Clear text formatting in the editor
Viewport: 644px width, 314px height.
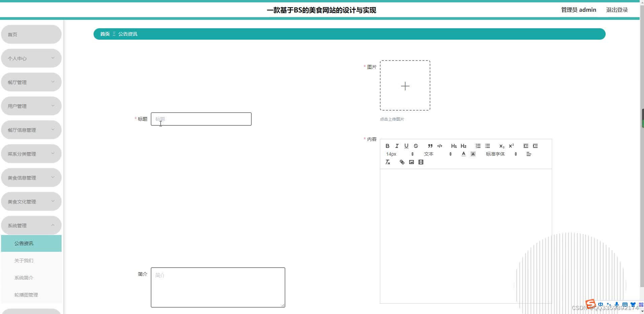(x=388, y=162)
